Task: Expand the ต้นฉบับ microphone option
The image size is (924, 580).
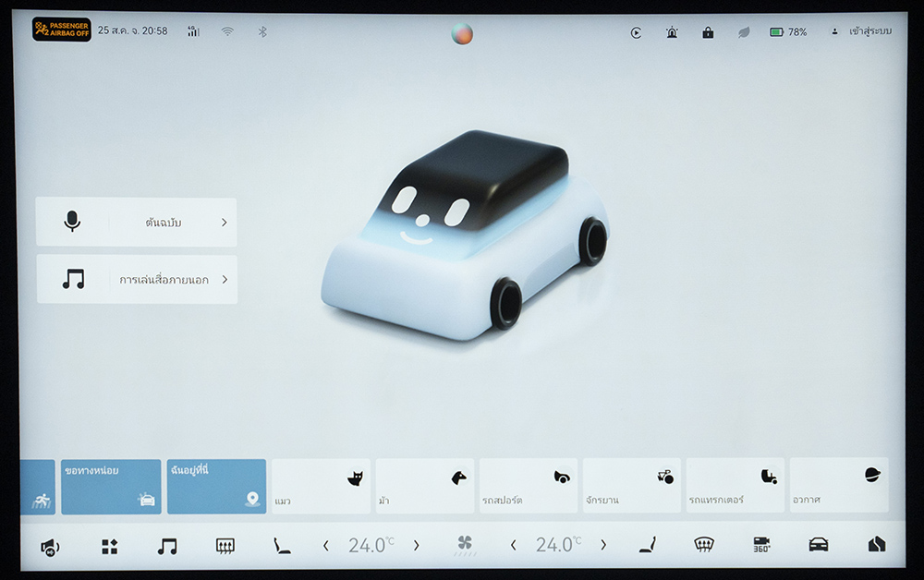Action: [137, 222]
